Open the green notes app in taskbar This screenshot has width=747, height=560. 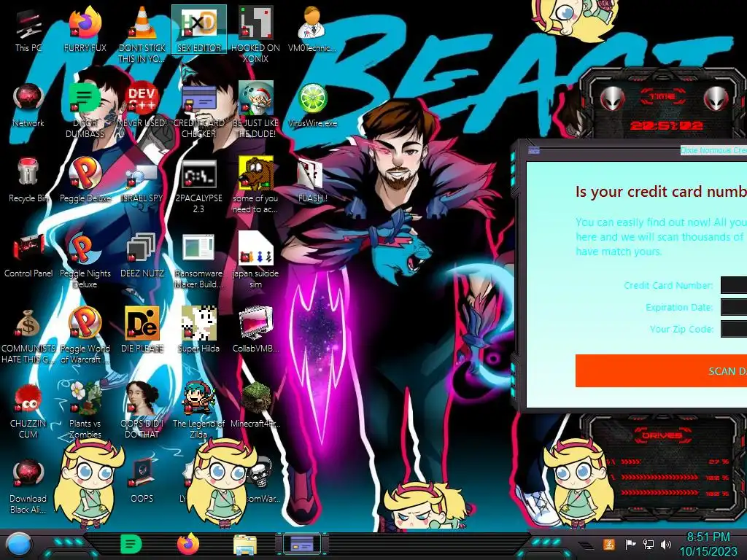(x=131, y=544)
